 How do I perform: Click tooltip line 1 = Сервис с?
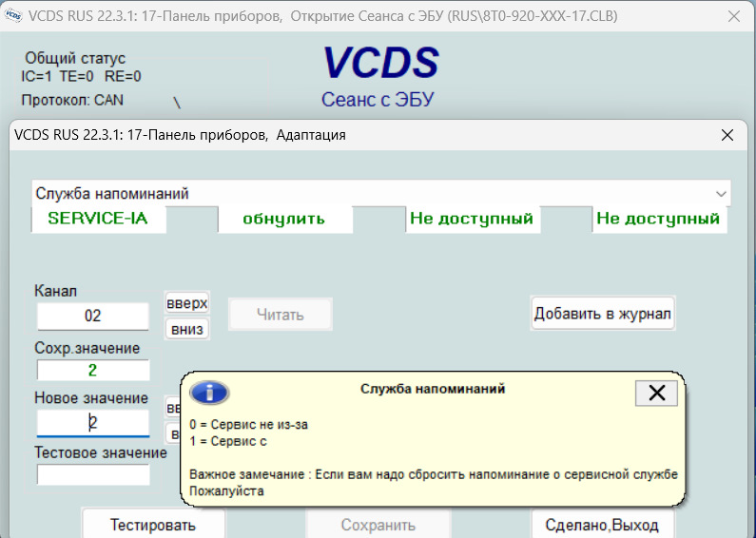[x=227, y=442]
